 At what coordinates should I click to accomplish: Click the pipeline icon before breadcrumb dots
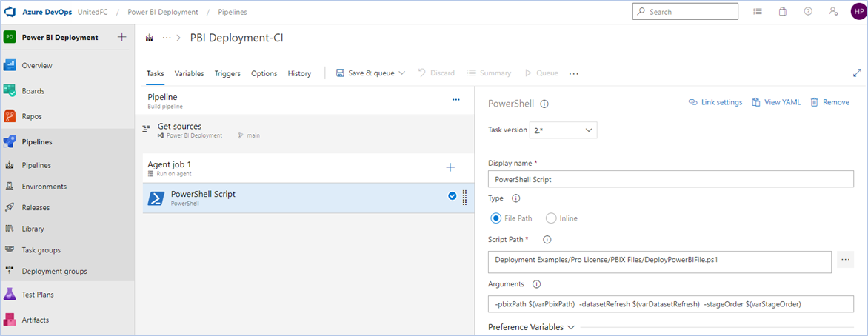pos(149,38)
